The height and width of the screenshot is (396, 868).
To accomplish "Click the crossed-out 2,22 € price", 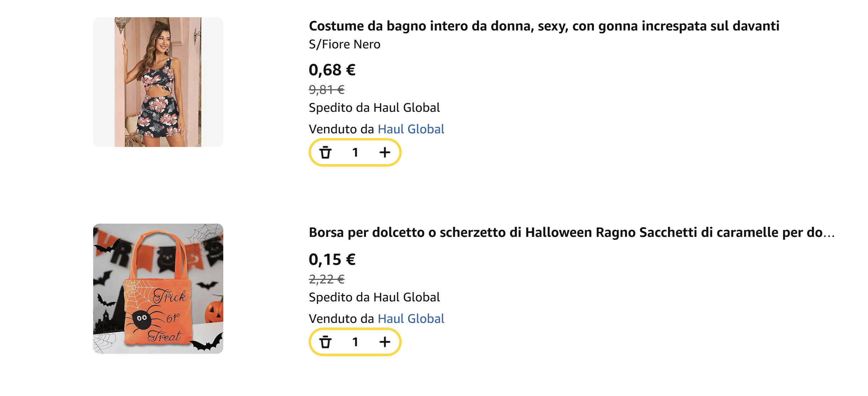I will coord(326,279).
